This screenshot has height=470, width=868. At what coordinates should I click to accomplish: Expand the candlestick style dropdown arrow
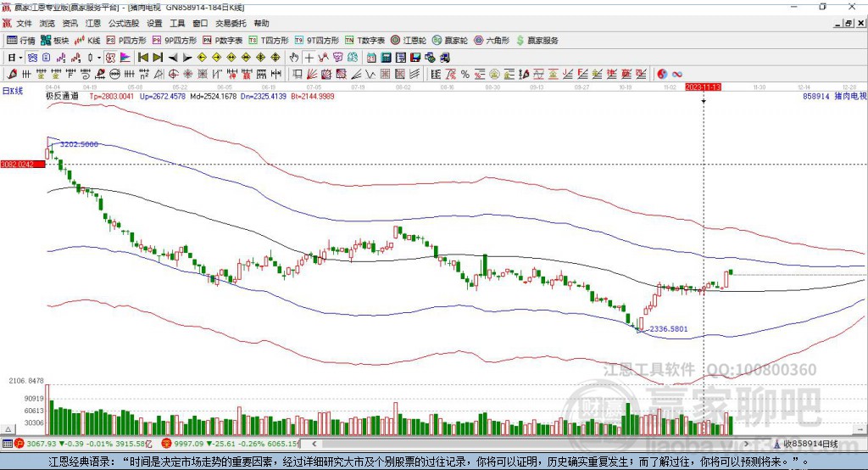[99, 58]
